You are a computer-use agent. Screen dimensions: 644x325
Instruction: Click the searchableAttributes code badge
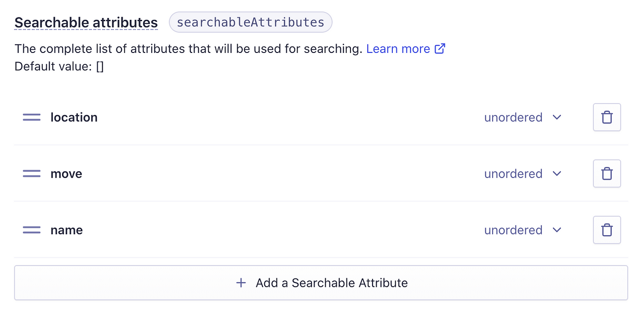tap(251, 22)
